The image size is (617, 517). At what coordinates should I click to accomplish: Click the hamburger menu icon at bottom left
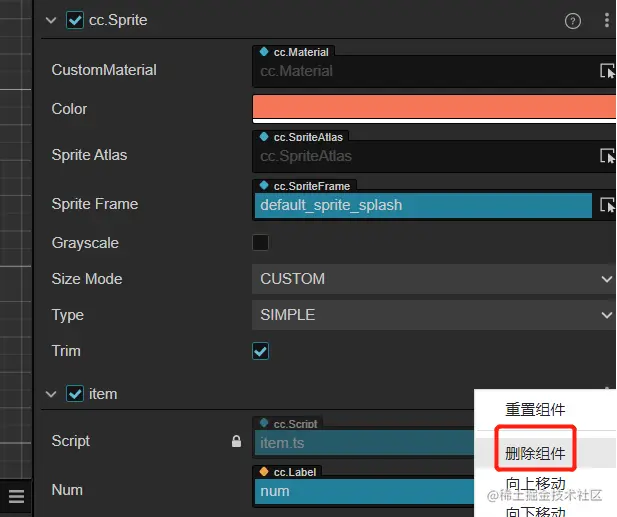point(16,496)
